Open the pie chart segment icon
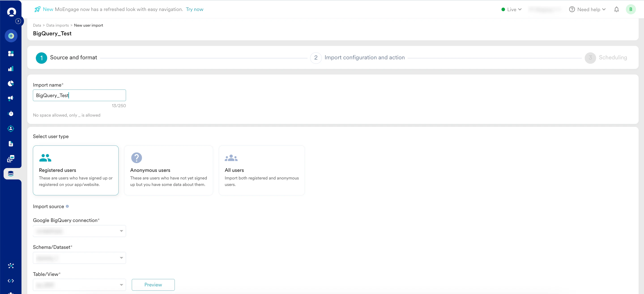 [x=11, y=83]
